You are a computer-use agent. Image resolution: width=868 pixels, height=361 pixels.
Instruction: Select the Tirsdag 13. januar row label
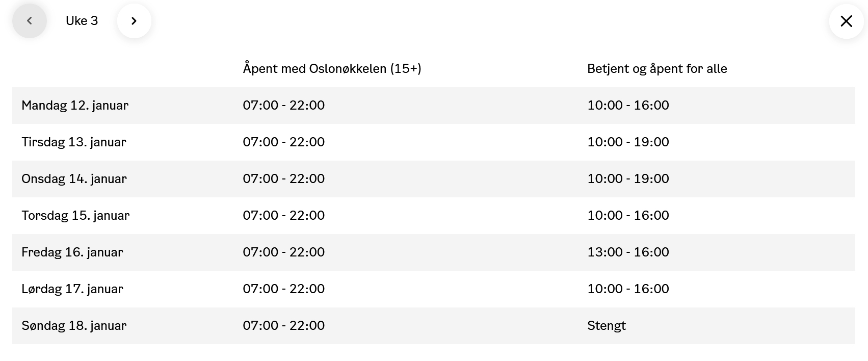[74, 142]
